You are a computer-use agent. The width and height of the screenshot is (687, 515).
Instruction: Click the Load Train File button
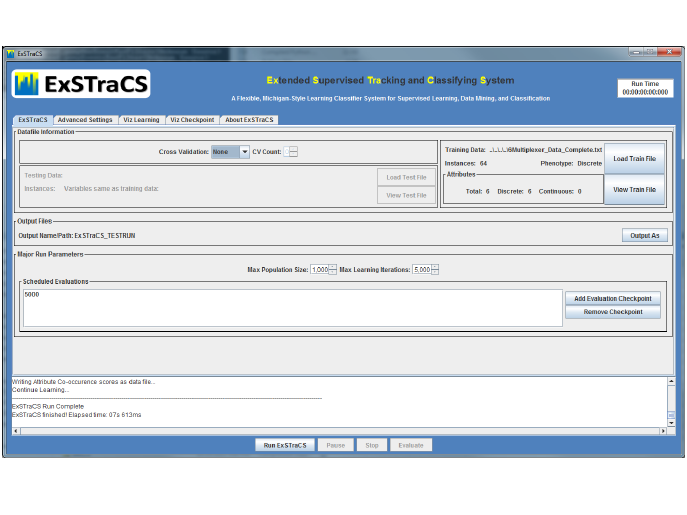tap(634, 159)
